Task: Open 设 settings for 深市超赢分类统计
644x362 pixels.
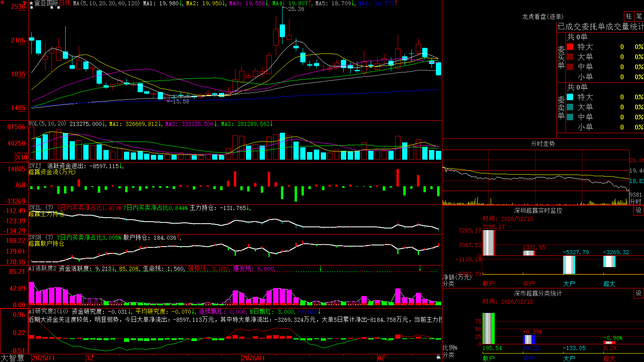Action: (638, 293)
